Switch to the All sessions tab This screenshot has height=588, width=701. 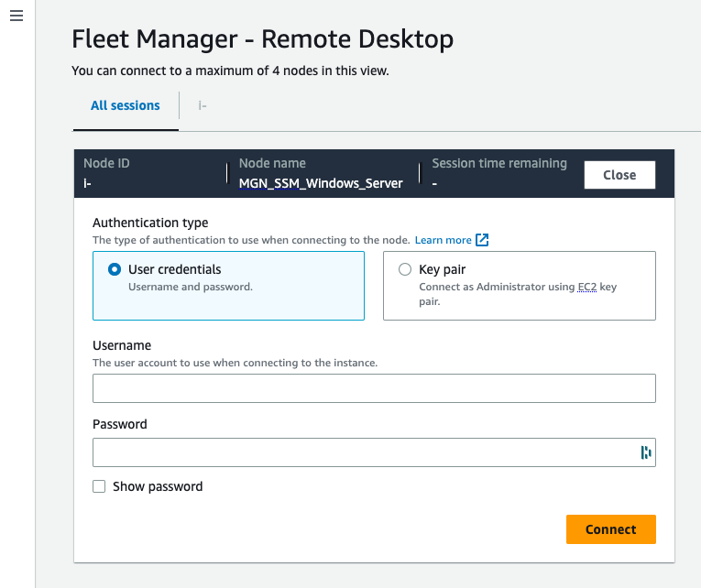point(126,105)
